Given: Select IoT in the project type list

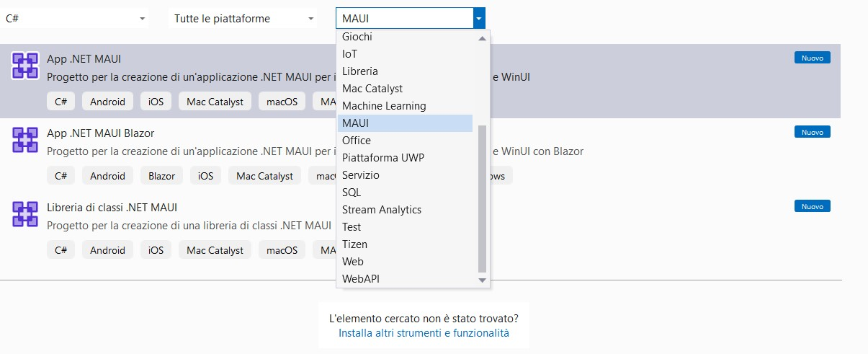Looking at the screenshot, I should point(406,54).
